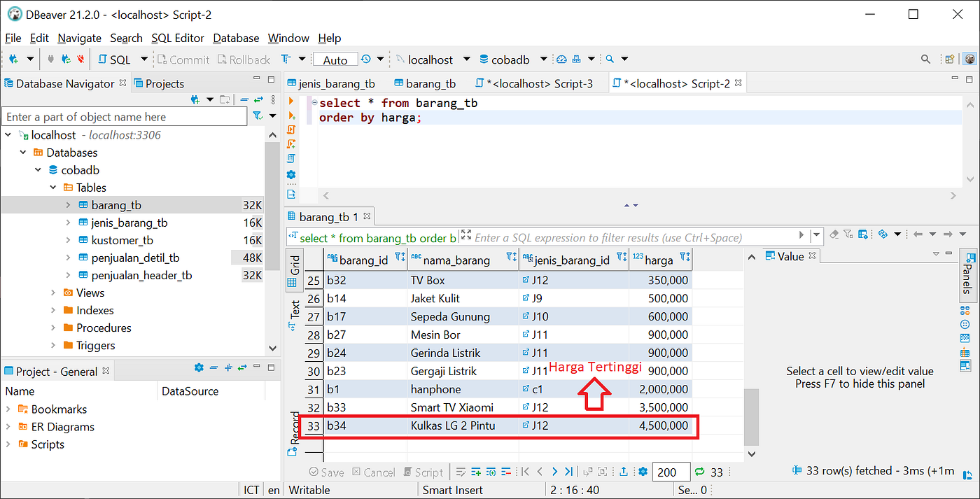The image size is (980, 499).
Task: Execute the SQL script
Action: tap(292, 130)
